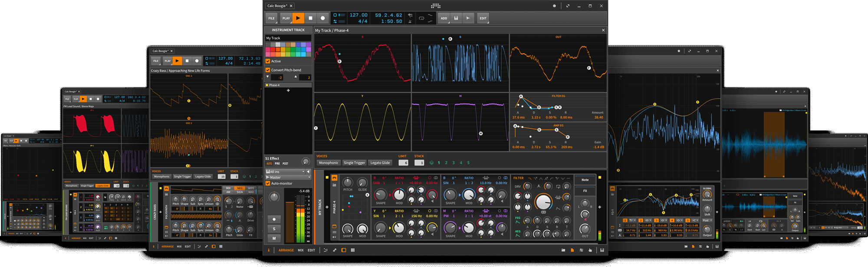Click play in the FM Lead Sound window
868x267 pixels.
click(83, 99)
